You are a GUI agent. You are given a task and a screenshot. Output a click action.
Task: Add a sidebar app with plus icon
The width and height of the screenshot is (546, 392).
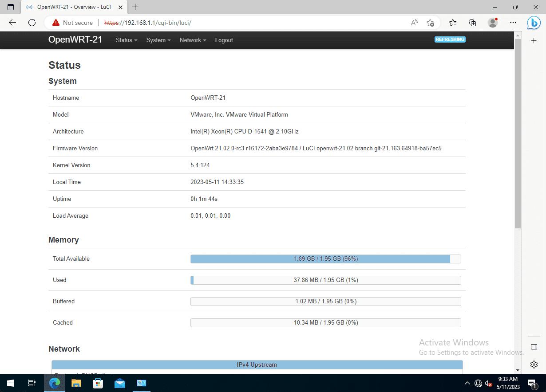[534, 41]
